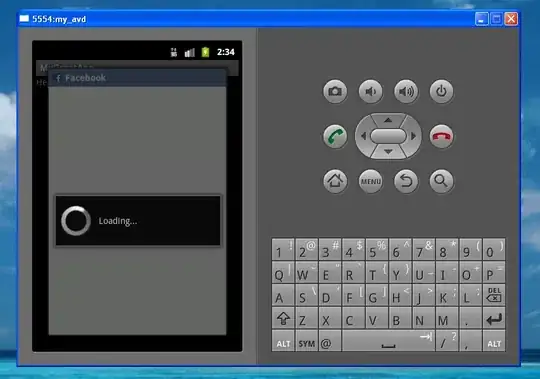
Task: Tap the 7 & key
Action: (x=424, y=249)
